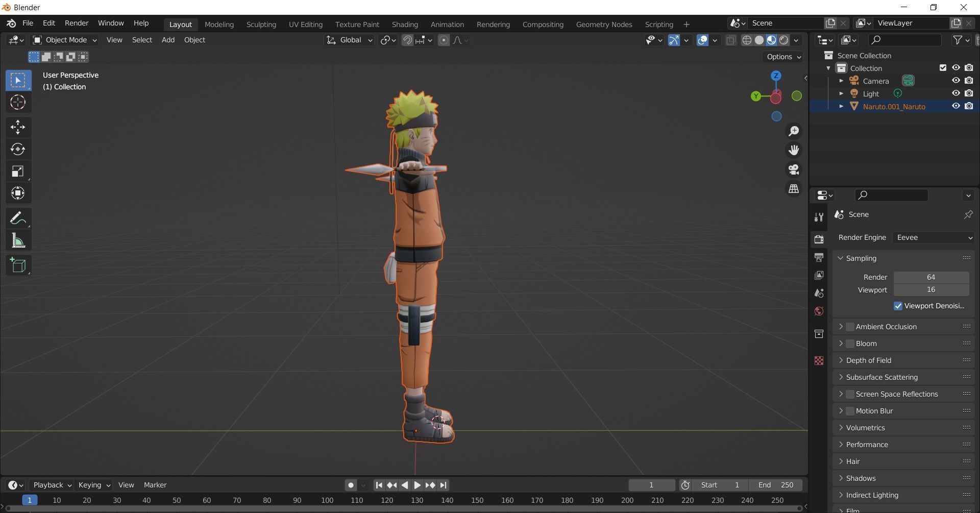This screenshot has width=980, height=513.
Task: Pick the Scale tool
Action: coord(18,171)
